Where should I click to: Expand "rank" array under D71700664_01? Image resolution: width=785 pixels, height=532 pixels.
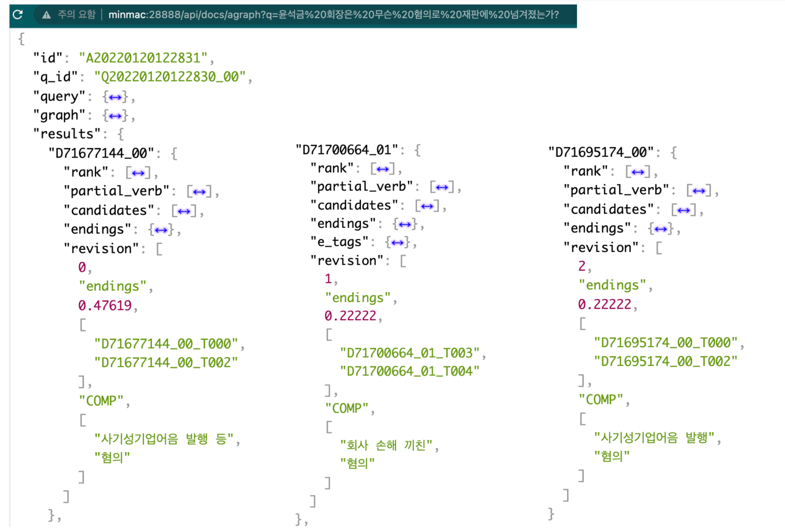[x=382, y=169]
